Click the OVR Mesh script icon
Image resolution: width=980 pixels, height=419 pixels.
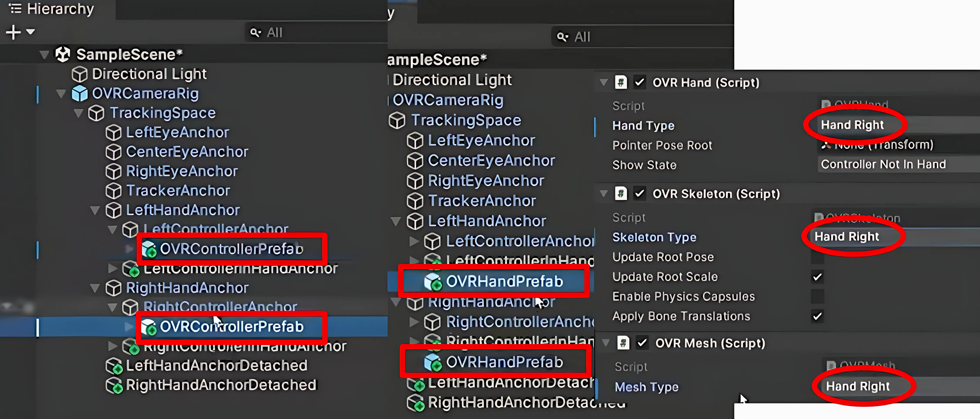click(623, 343)
